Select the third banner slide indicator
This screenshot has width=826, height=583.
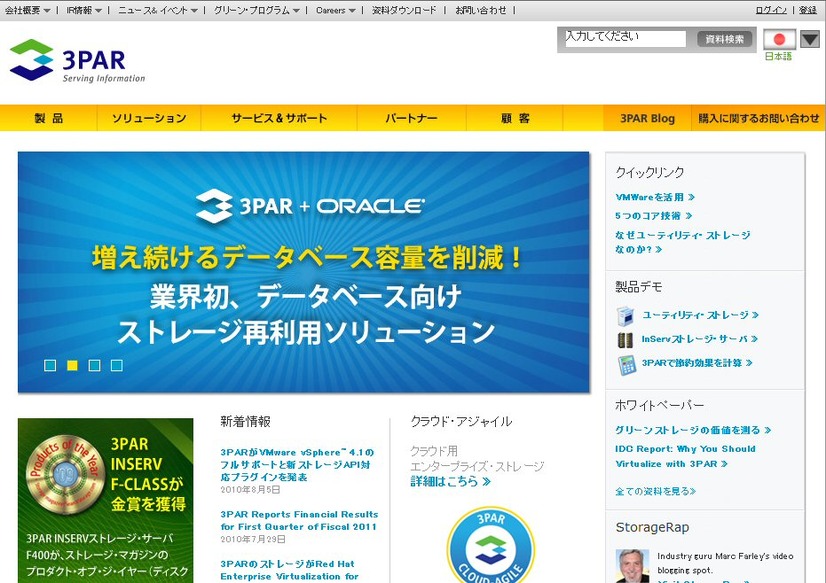pyautogui.click(x=94, y=365)
